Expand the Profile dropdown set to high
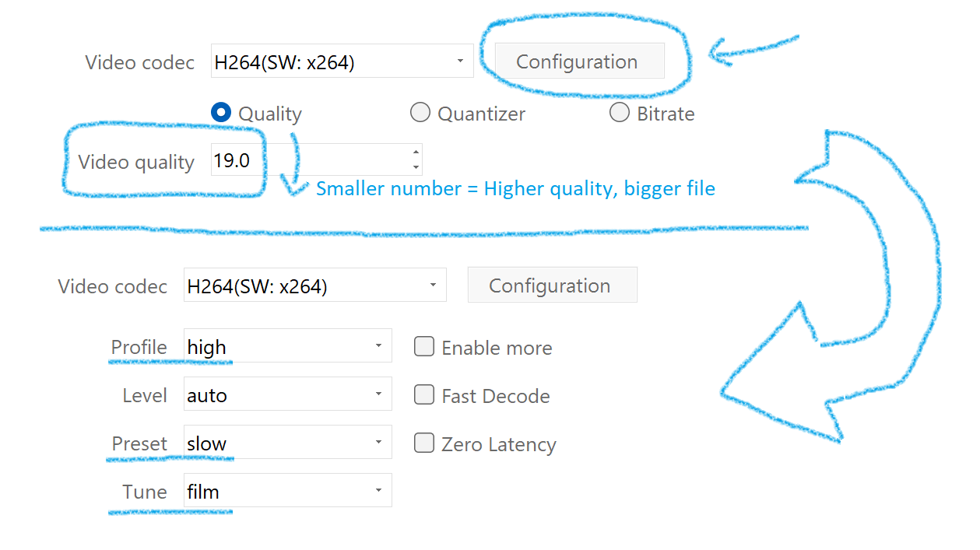 (287, 346)
